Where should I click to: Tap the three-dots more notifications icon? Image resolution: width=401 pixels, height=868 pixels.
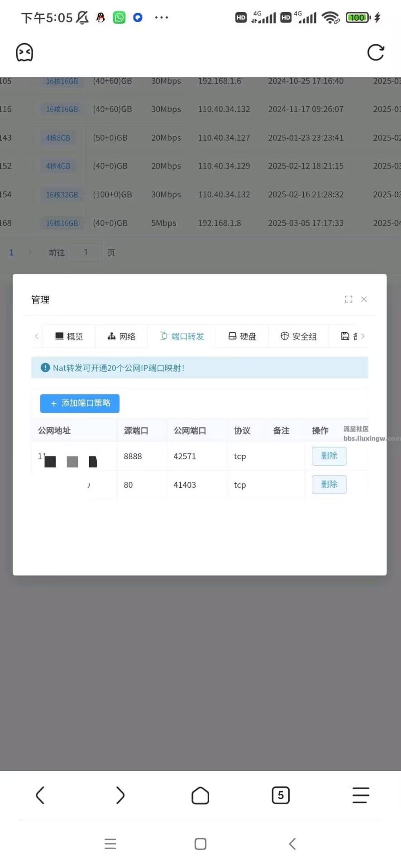162,18
